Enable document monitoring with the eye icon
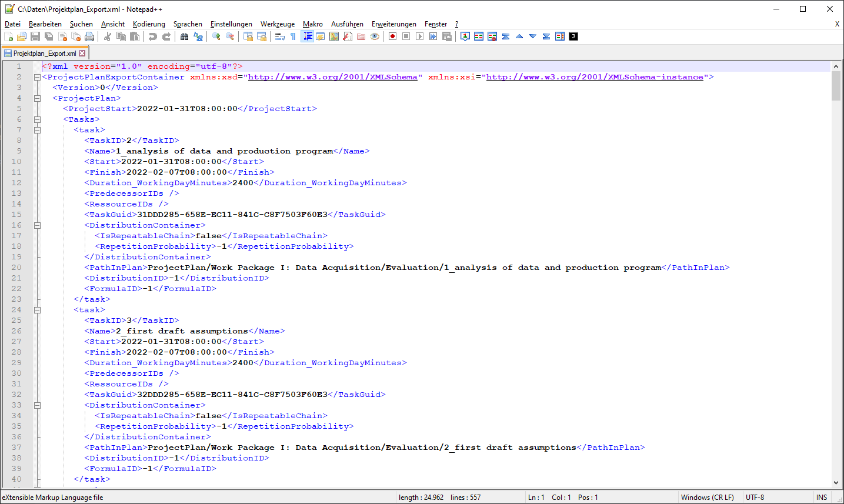 374,36
